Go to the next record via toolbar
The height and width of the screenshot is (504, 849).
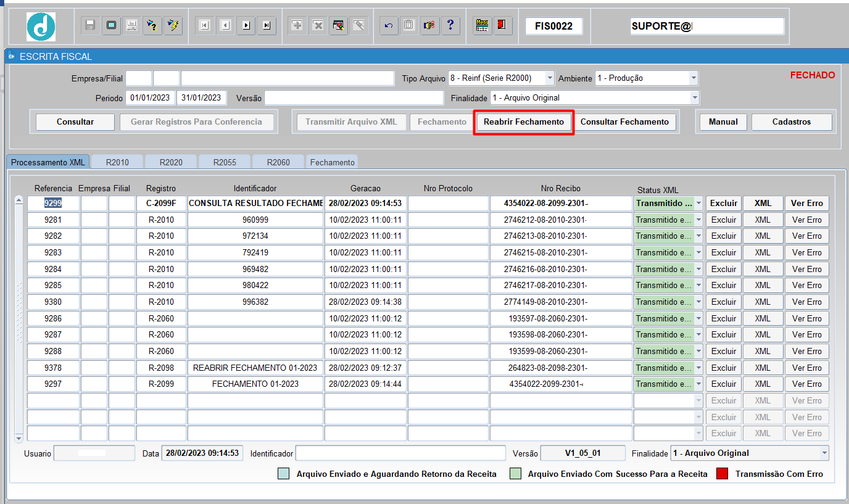click(246, 26)
